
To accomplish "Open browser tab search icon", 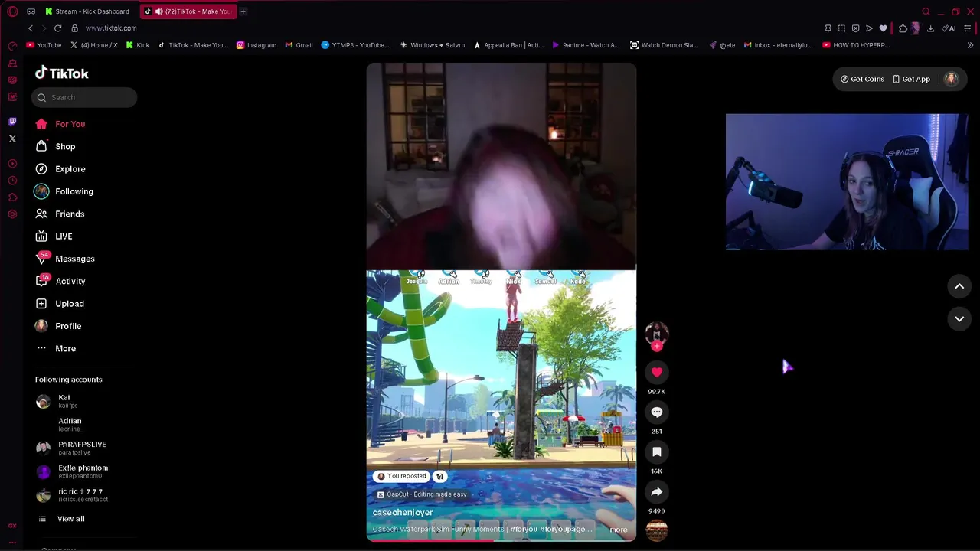I will pyautogui.click(x=926, y=11).
